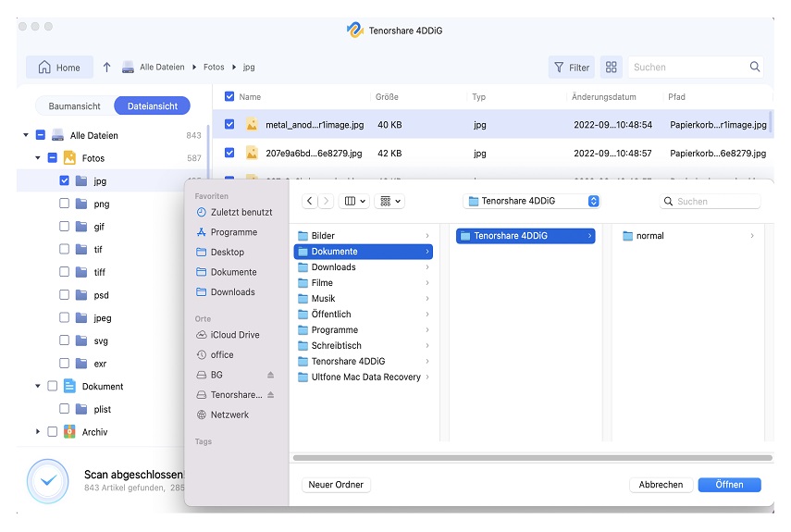The image size is (791, 532).
Task: Click the Öffnen button
Action: [730, 485]
